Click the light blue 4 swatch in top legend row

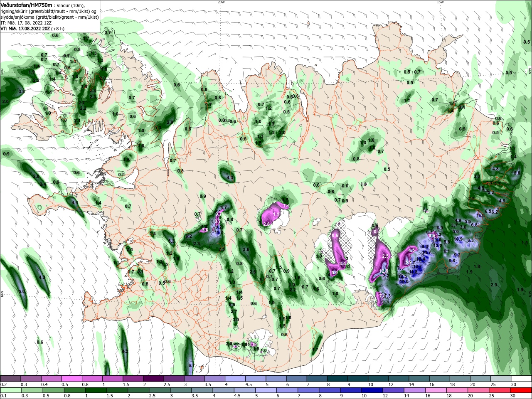[x=235, y=379]
